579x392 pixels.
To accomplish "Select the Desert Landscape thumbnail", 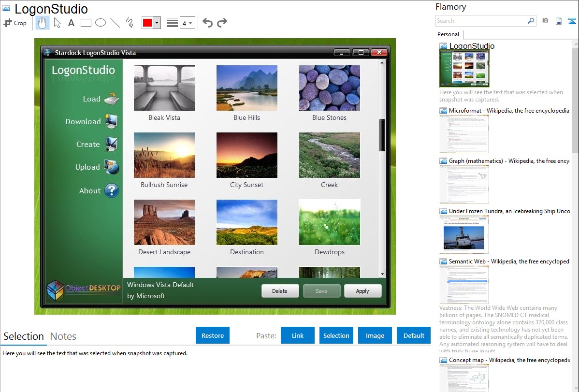I will 164,222.
